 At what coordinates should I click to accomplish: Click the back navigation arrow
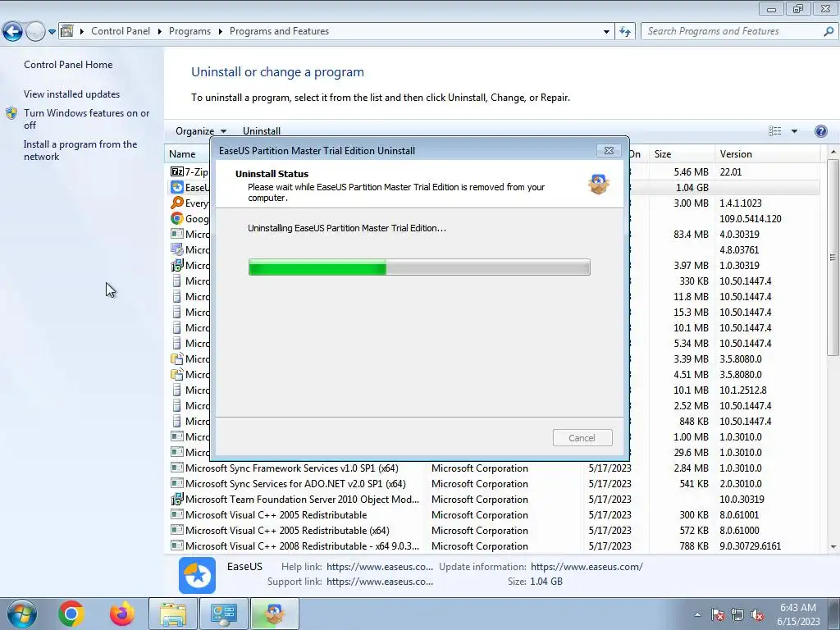[13, 32]
